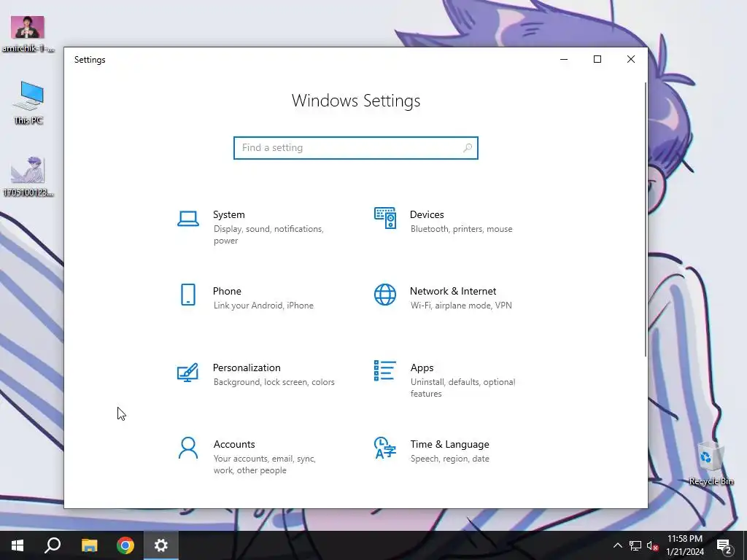Click "Uninstall, defaults, optional features" description
This screenshot has width=747, height=560.
click(462, 388)
